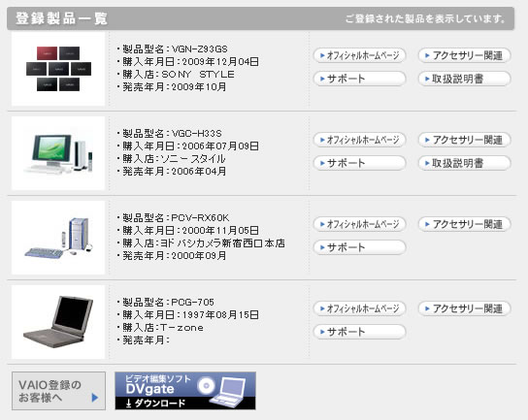Viewport: 528px width, 420px height.
Task: Select the text 購入年月日：1997年08月15日
Action: tap(190, 315)
